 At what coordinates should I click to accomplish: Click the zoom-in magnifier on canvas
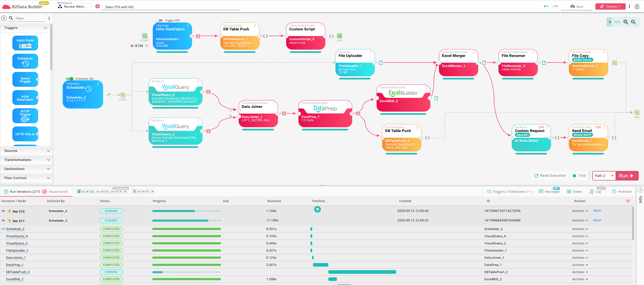(x=626, y=22)
